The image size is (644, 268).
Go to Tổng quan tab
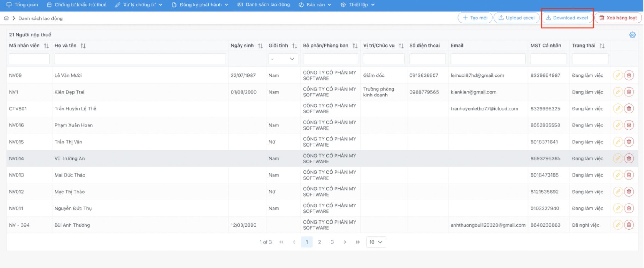(x=22, y=5)
